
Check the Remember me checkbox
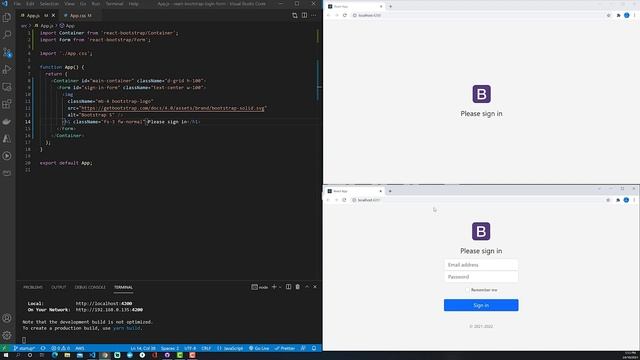pyautogui.click(x=467, y=290)
